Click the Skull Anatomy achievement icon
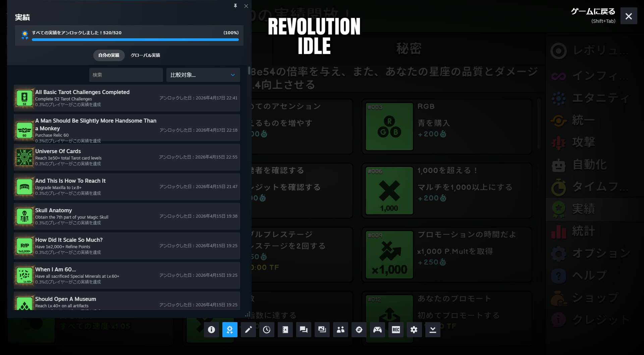This screenshot has width=644, height=355. [x=24, y=216]
